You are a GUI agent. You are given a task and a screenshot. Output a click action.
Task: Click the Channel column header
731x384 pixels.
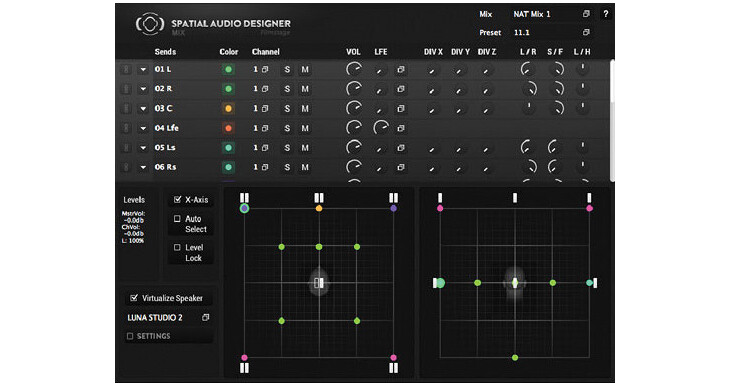265,52
